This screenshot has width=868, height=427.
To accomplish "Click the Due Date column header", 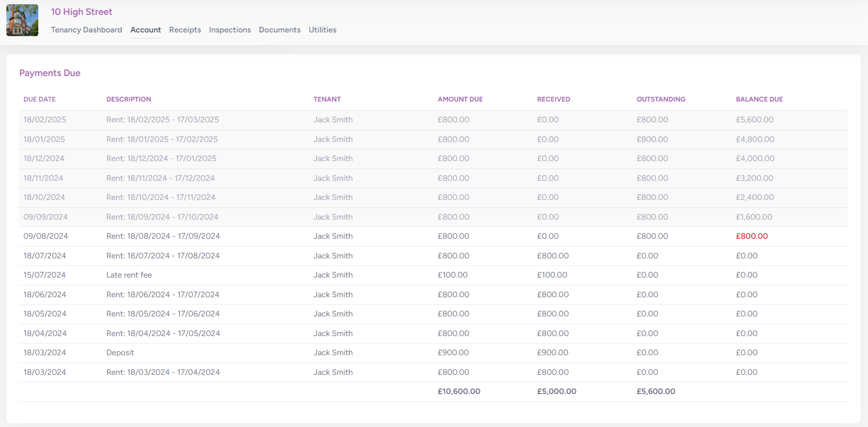I will 39,99.
